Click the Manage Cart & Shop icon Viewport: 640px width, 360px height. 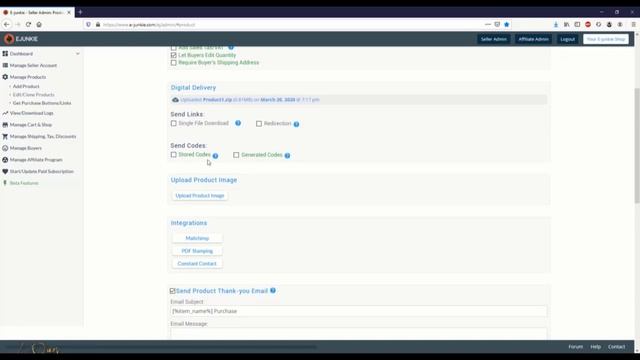point(5,124)
